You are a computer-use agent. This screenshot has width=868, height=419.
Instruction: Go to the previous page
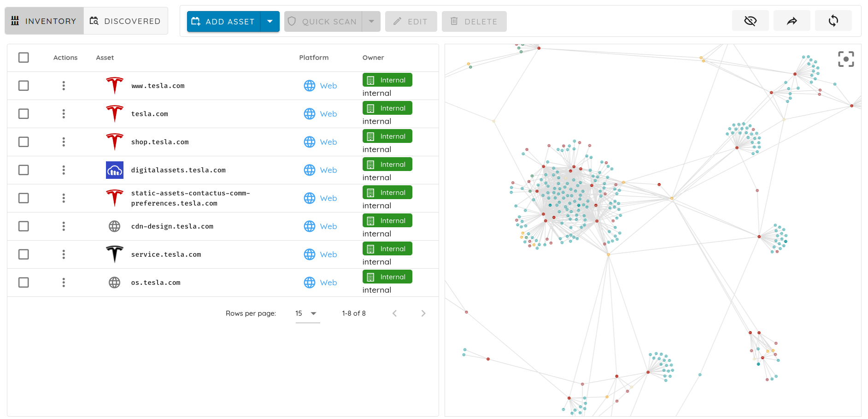[x=394, y=313]
